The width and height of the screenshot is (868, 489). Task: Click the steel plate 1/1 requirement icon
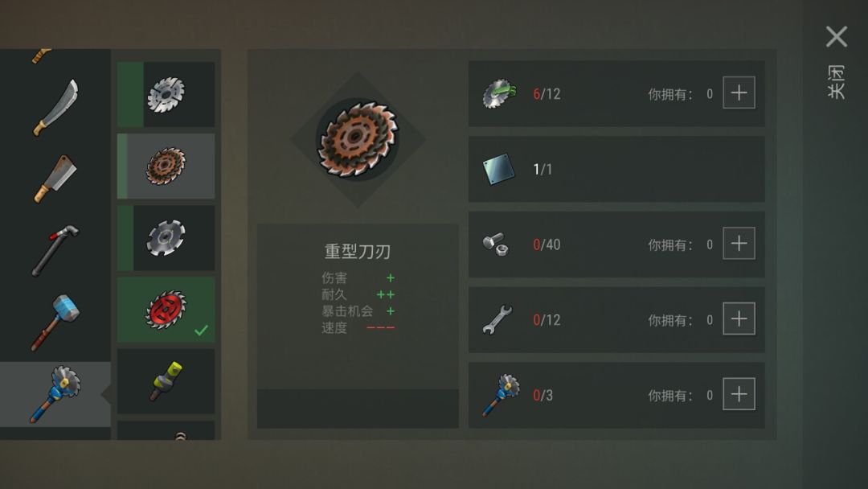tap(498, 169)
